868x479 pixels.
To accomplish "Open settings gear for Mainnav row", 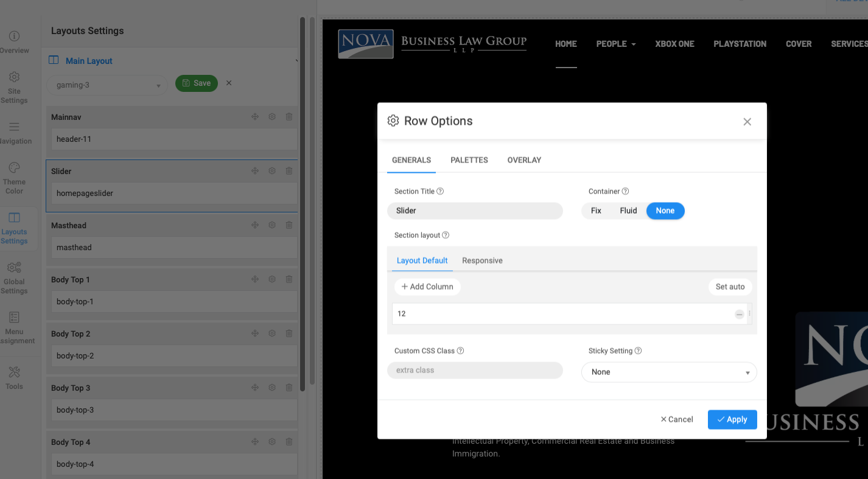I will [272, 117].
